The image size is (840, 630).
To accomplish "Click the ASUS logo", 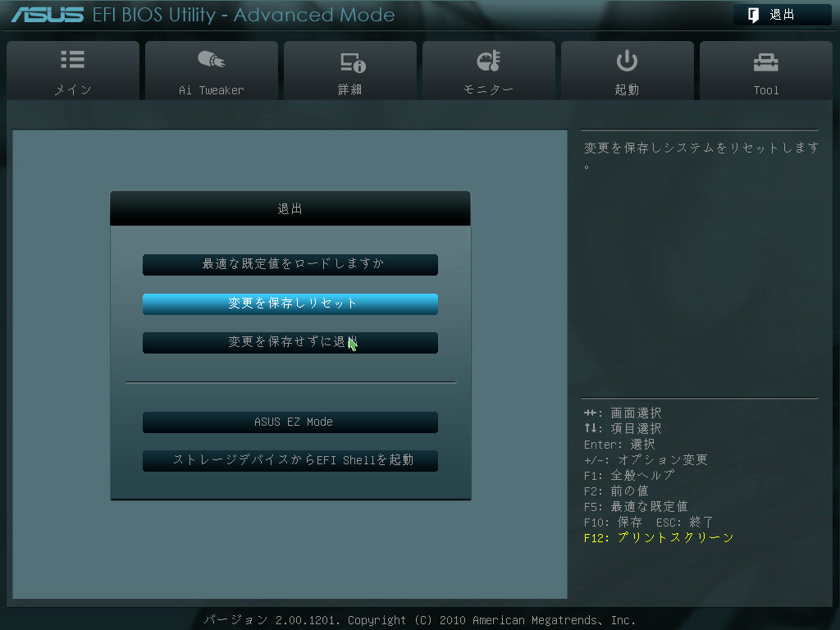I will pos(47,15).
